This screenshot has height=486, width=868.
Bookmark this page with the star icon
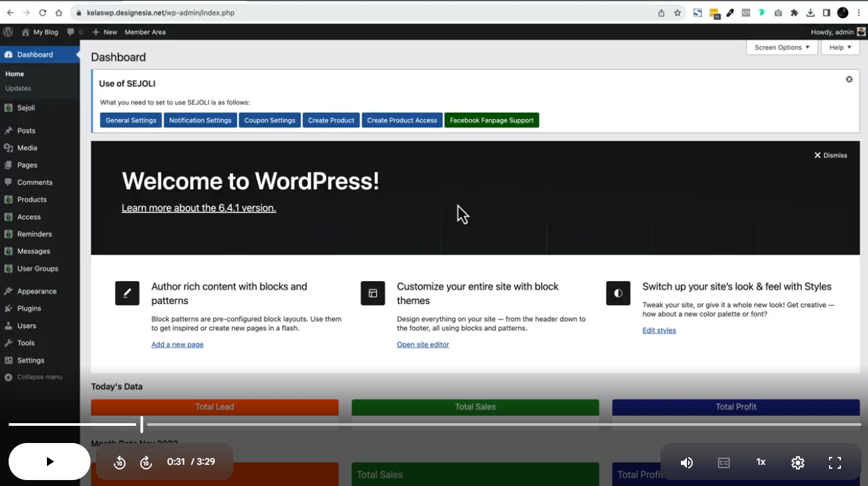pos(678,13)
